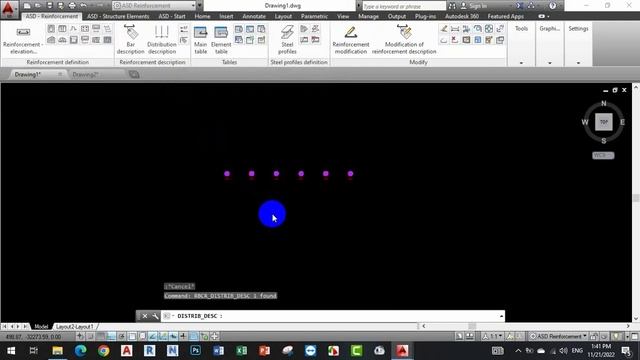The height and width of the screenshot is (360, 640).
Task: Click the Print icon in quick access toolbar
Action: tap(72, 6)
